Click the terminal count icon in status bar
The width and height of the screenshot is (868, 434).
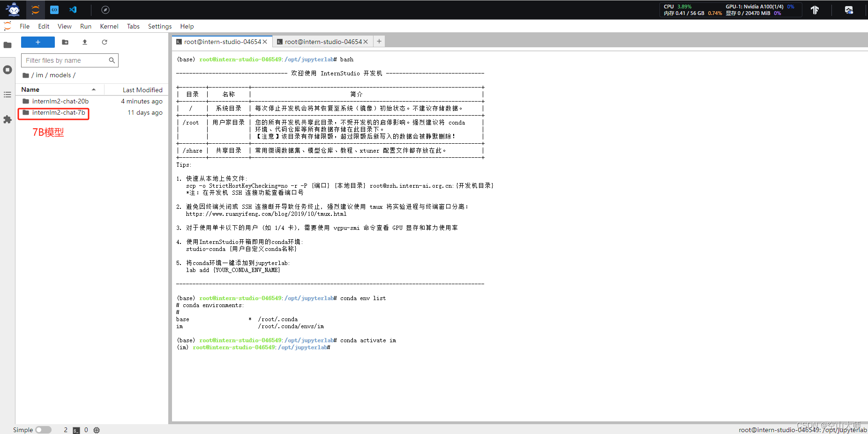pos(76,430)
